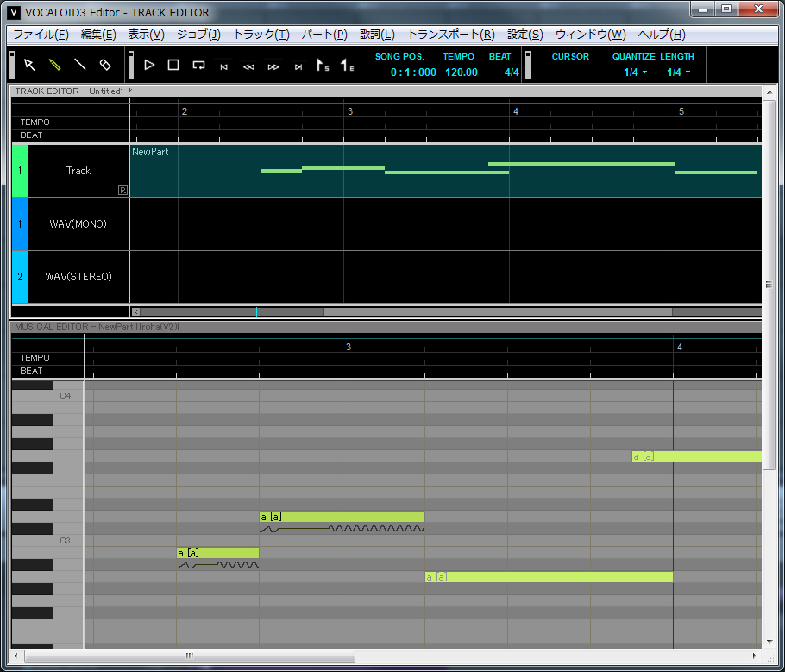Select the WAV(MONO) track header

coord(78,223)
